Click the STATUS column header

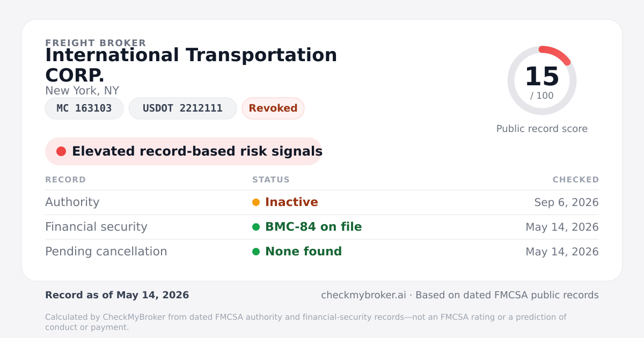[271, 180]
